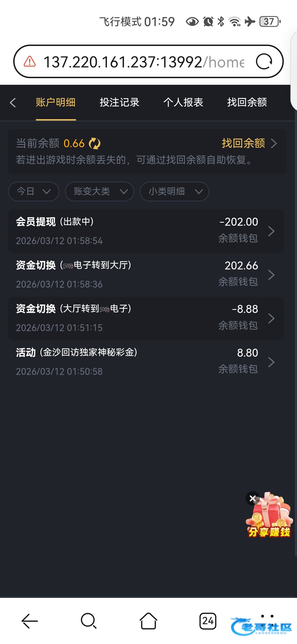The image size is (297, 644).
Task: Switch to 个人报表 tab
Action: pyautogui.click(x=183, y=102)
